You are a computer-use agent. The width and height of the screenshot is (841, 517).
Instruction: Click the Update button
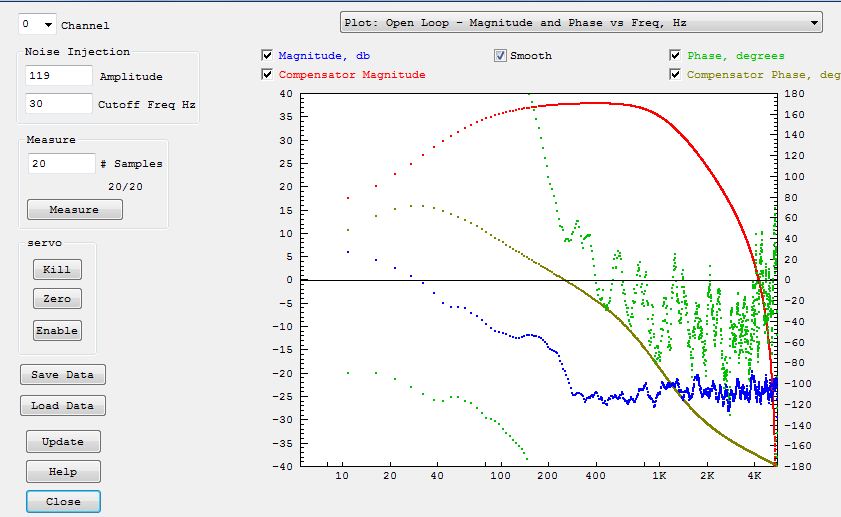click(63, 442)
